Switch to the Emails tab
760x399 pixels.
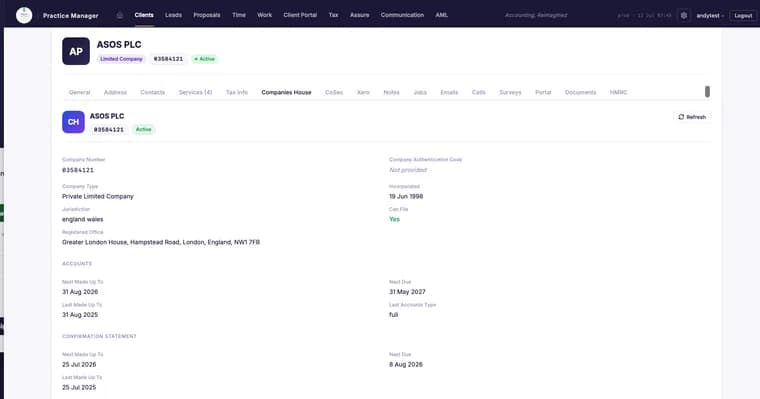point(449,92)
